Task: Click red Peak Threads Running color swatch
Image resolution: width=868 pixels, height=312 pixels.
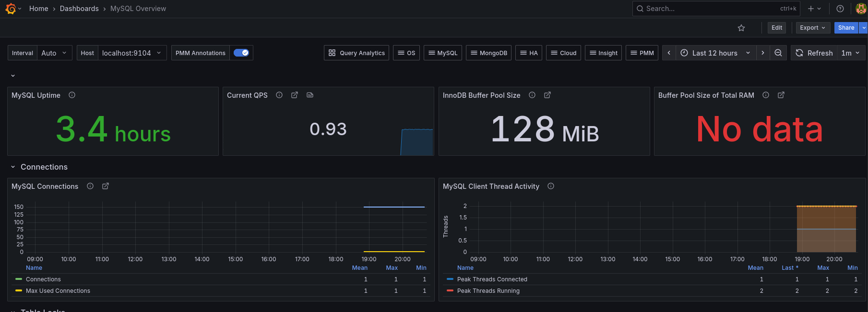Action: click(x=450, y=290)
